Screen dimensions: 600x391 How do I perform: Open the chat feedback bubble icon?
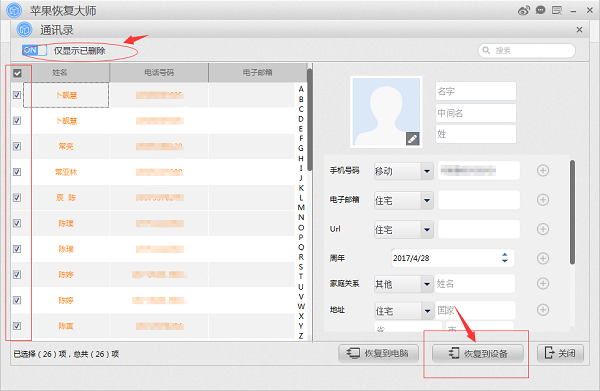[x=540, y=10]
